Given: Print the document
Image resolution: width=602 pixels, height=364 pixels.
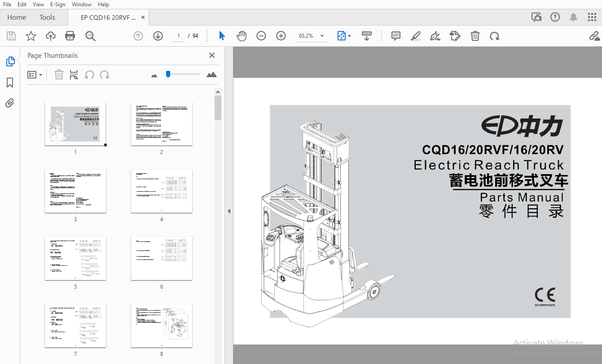Looking at the screenshot, I should [x=70, y=36].
